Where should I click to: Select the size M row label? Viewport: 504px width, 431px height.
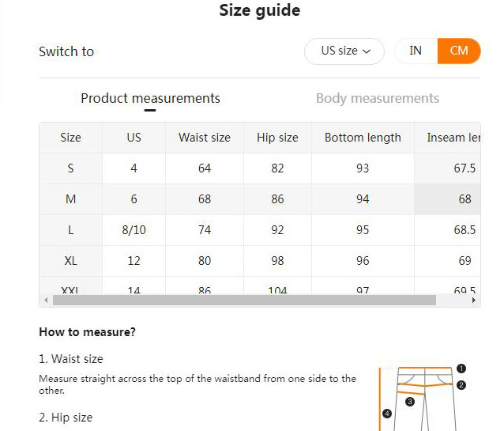pos(70,199)
